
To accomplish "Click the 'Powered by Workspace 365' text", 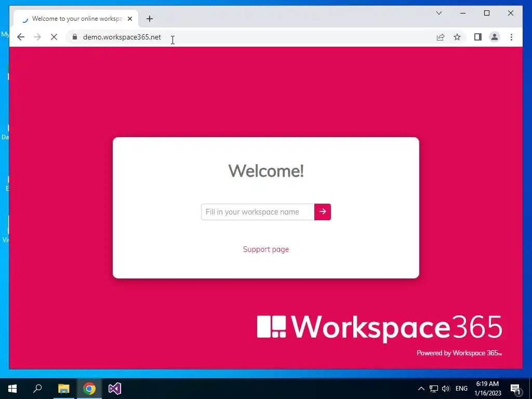I will 459,353.
